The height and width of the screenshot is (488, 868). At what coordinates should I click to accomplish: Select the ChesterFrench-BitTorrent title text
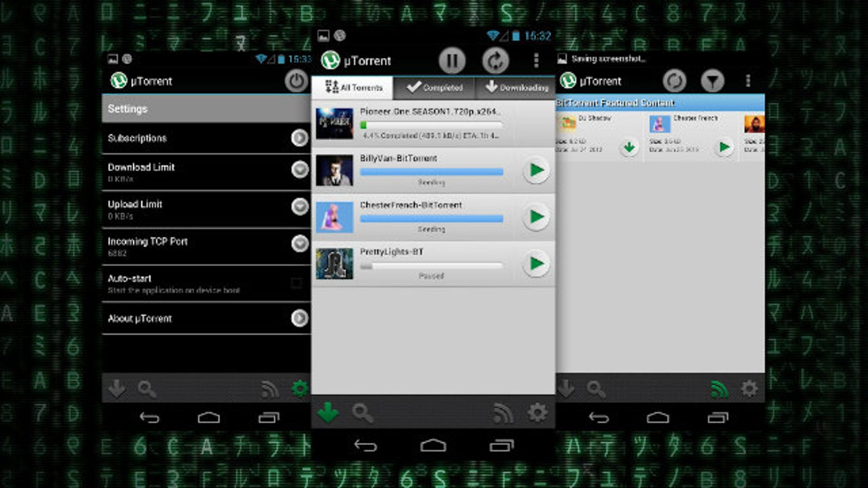click(411, 205)
